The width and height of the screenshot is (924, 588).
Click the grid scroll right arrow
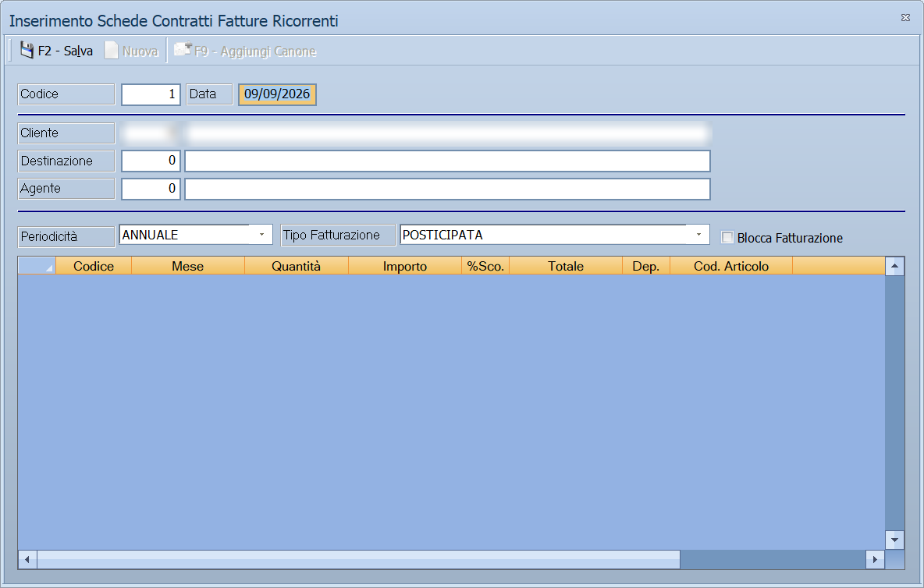pyautogui.click(x=875, y=559)
